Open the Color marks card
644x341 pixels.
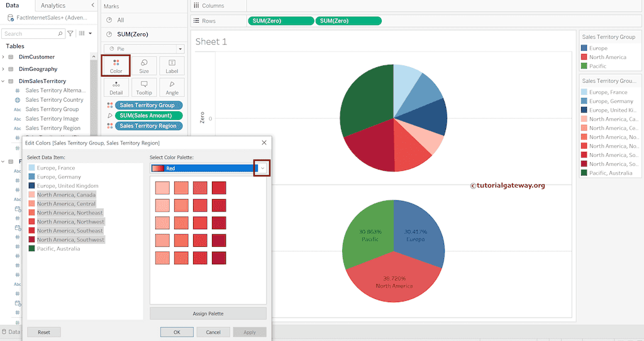(116, 66)
